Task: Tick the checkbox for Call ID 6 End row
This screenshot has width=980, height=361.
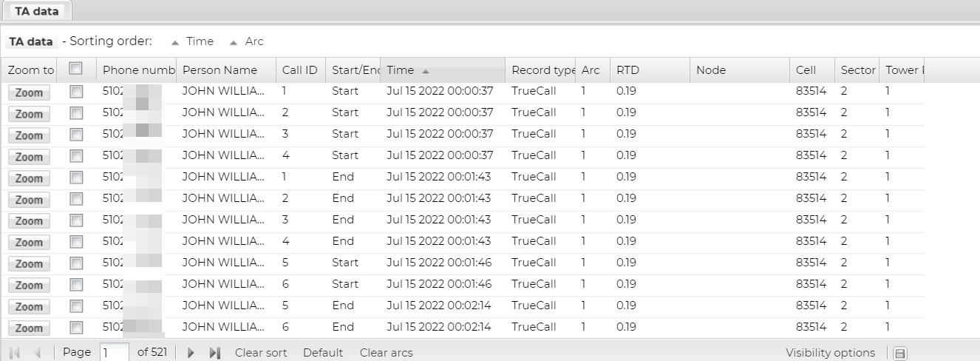Action: pos(75,328)
